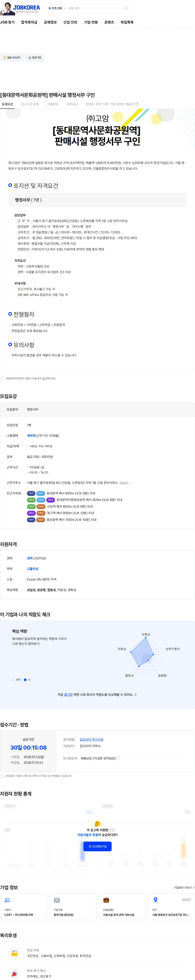195x980 pixels.
Task: Click the 나 legend marker
Action: pyautogui.click(x=25, y=679)
